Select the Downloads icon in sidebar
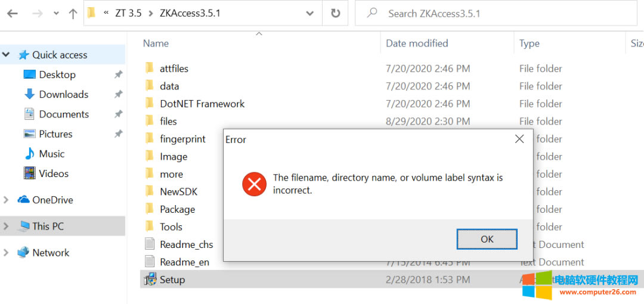 click(x=30, y=94)
